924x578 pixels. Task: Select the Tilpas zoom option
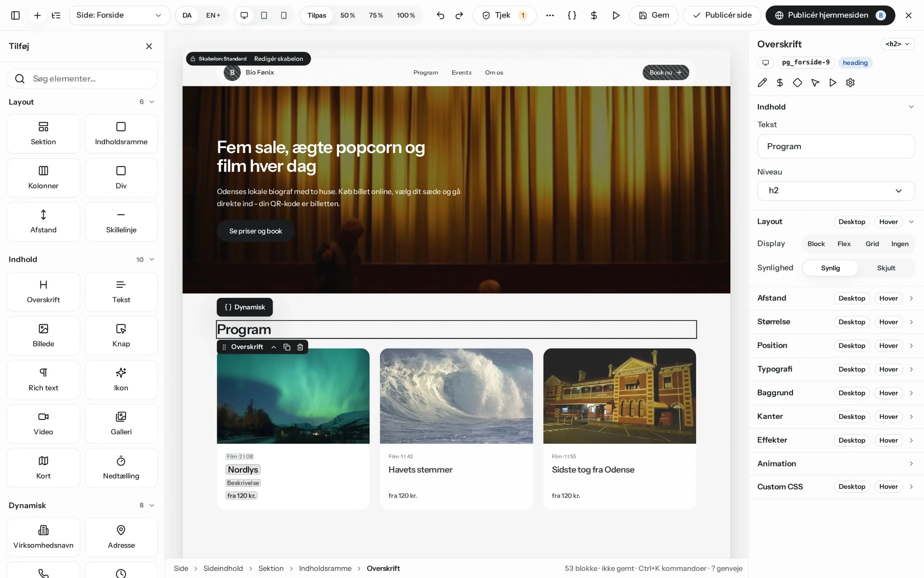317,15
